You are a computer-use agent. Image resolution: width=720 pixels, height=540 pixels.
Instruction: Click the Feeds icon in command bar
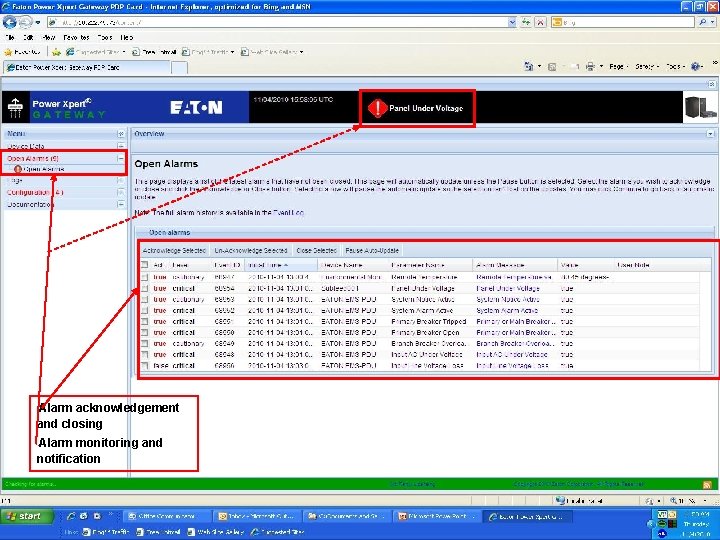[552, 67]
